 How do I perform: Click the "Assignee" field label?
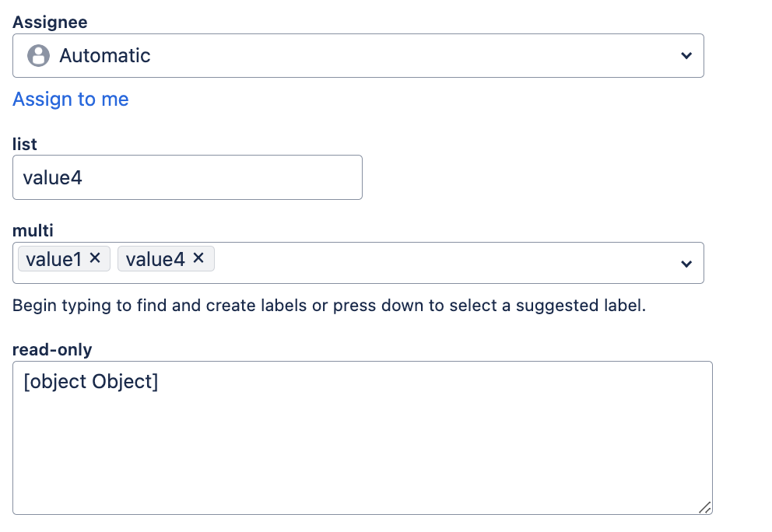(50, 22)
